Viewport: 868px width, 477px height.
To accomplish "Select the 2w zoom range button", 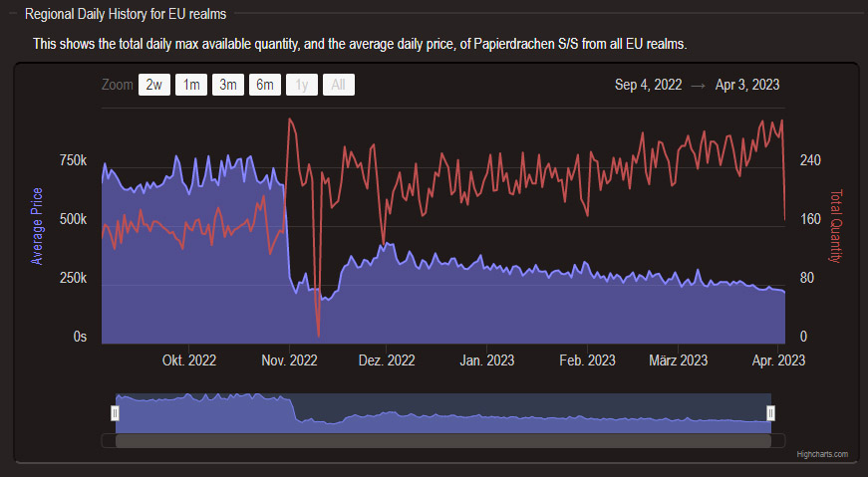I will [x=153, y=86].
